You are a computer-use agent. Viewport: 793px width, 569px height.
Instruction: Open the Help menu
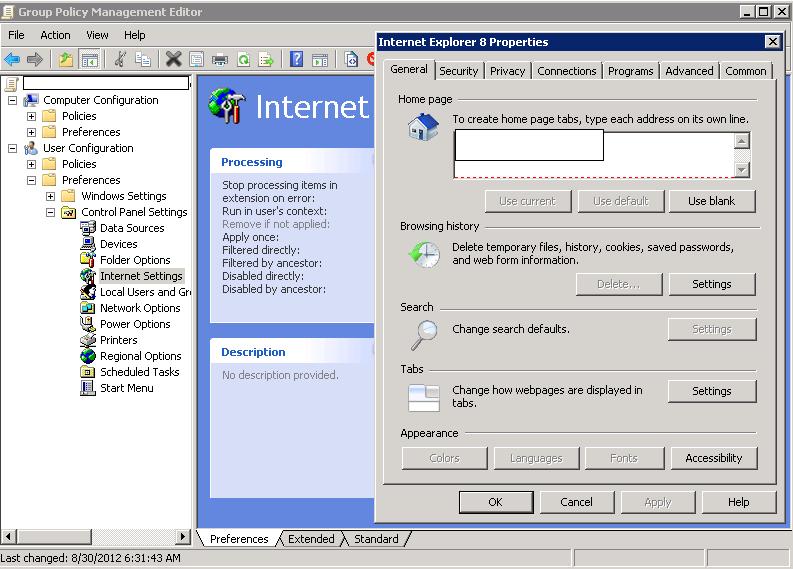click(135, 35)
